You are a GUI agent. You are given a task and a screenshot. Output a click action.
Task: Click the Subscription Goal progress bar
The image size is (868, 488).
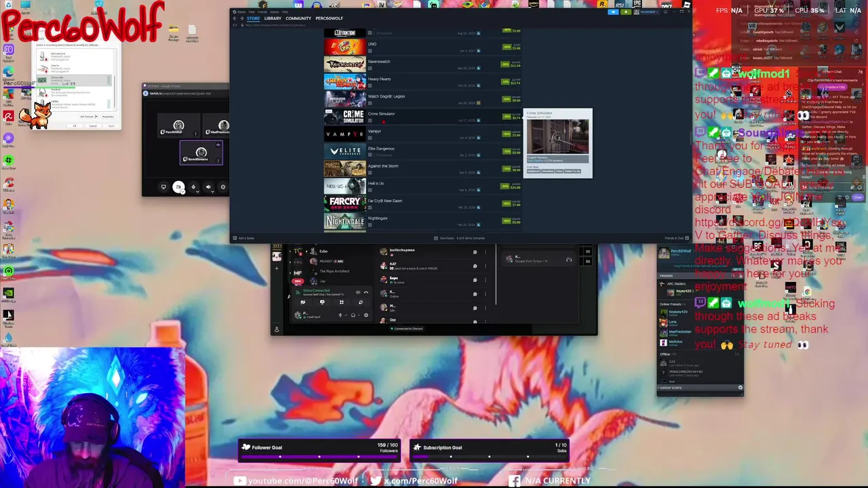pos(490,457)
